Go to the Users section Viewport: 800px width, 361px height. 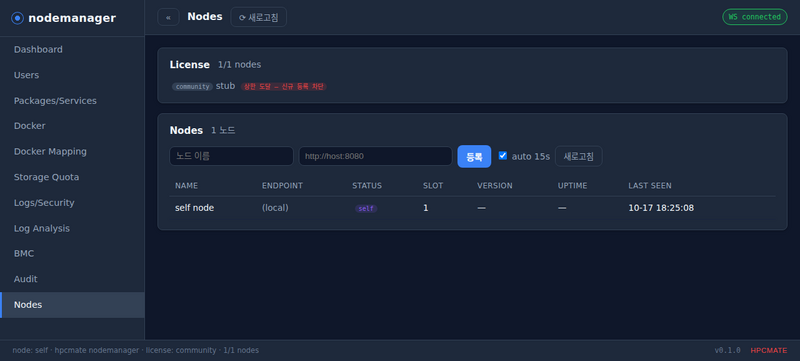pos(72,75)
